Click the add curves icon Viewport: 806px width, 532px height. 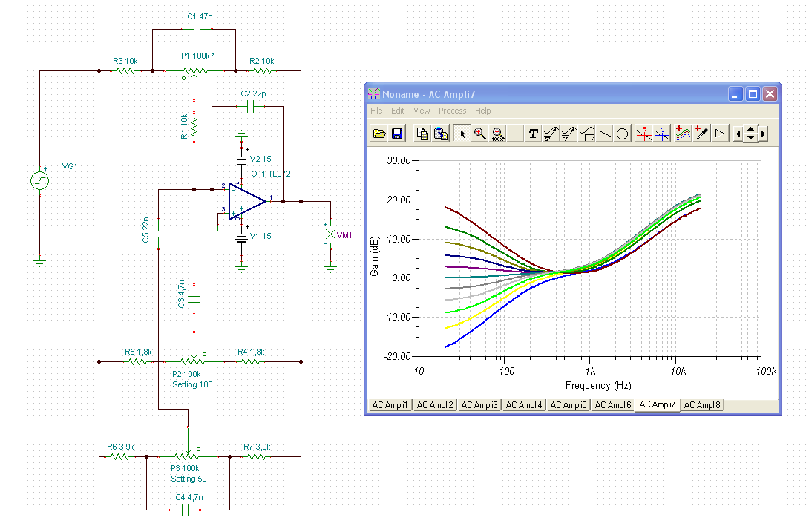click(x=683, y=134)
